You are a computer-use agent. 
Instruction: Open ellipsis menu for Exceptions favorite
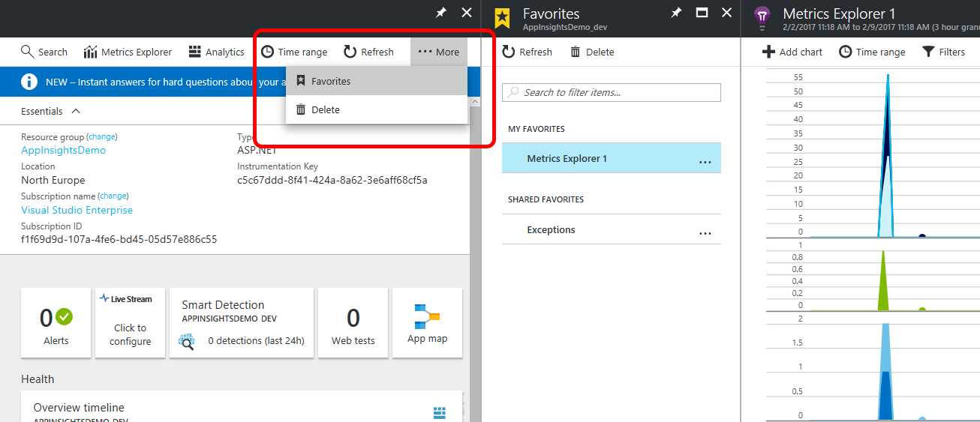click(705, 232)
